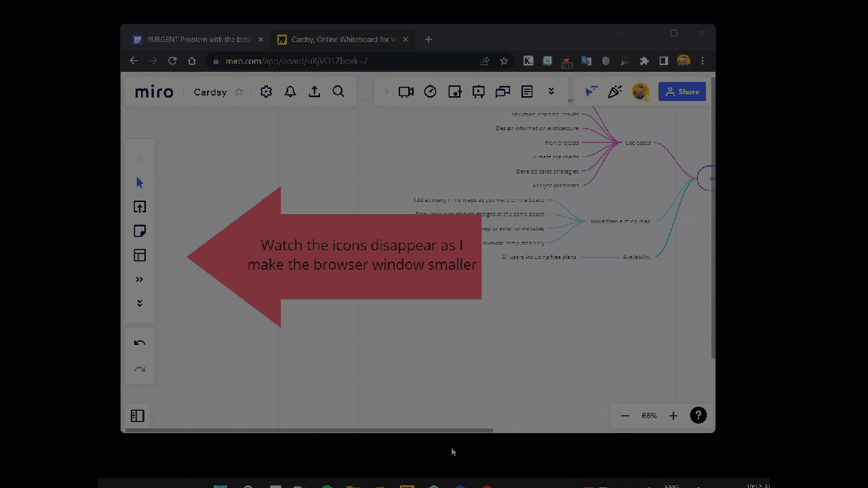This screenshot has height=488, width=868.
Task: Go to the browser home page
Action: pyautogui.click(x=192, y=61)
